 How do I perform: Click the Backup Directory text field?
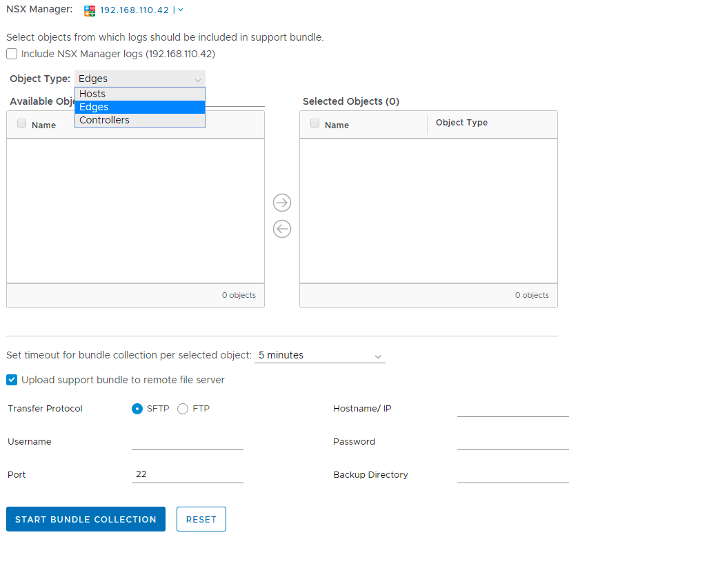pyautogui.click(x=512, y=474)
